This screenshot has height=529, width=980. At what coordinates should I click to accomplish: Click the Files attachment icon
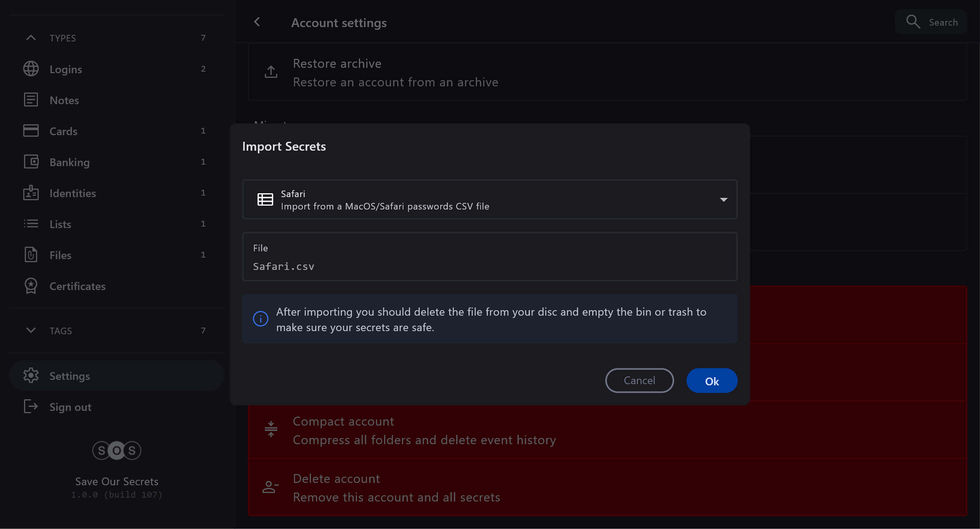point(31,255)
